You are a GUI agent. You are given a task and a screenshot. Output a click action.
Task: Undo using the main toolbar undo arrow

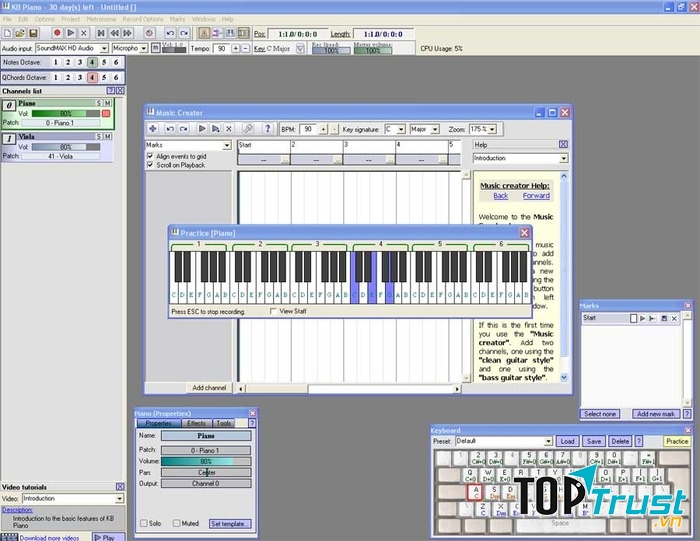[x=170, y=33]
